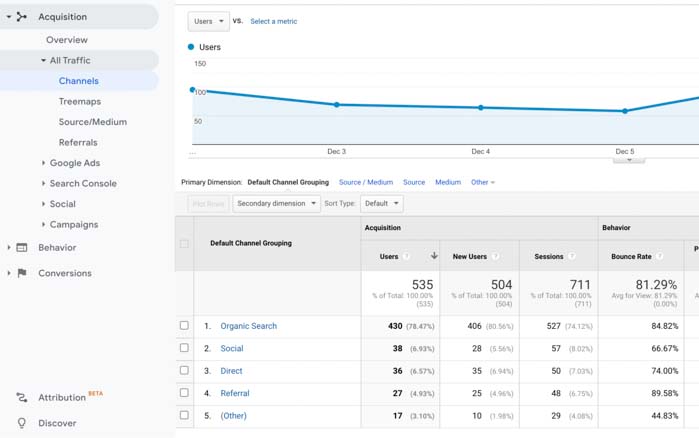Switch primary dimension to Source
The height and width of the screenshot is (438, 699).
click(414, 182)
